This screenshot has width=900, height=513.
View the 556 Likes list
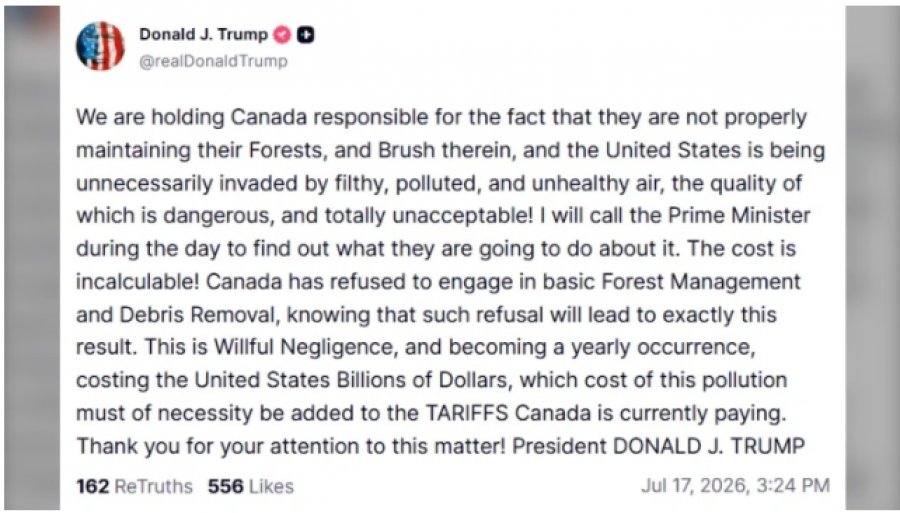click(251, 486)
